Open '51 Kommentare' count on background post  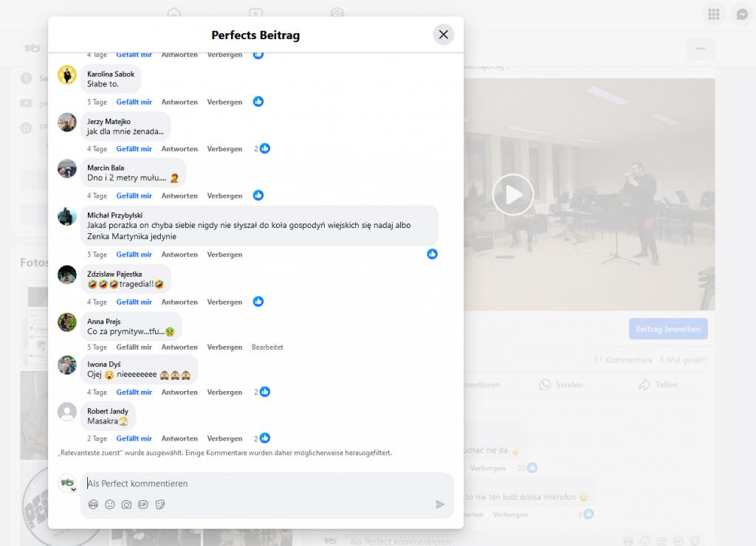(623, 360)
